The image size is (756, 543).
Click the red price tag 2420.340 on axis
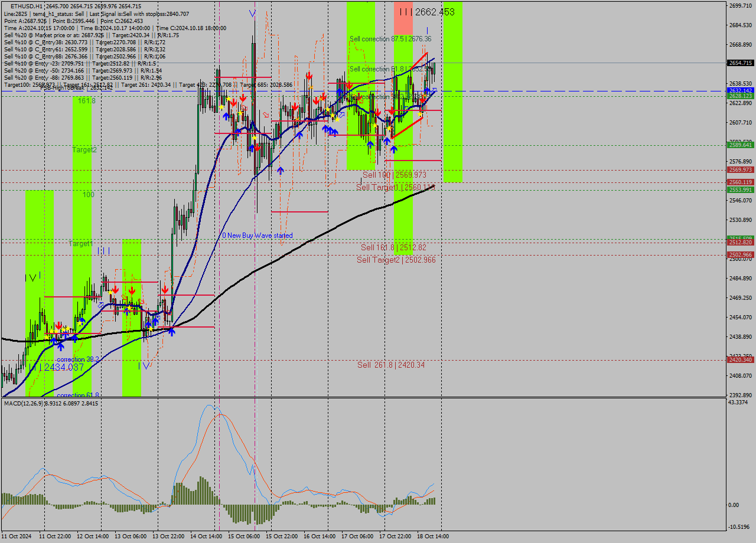coord(740,359)
